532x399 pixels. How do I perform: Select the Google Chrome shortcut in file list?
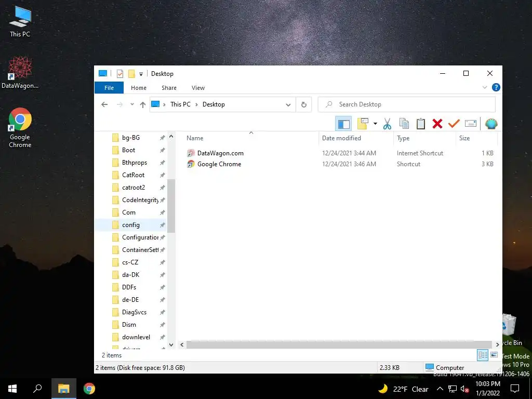pos(219,164)
